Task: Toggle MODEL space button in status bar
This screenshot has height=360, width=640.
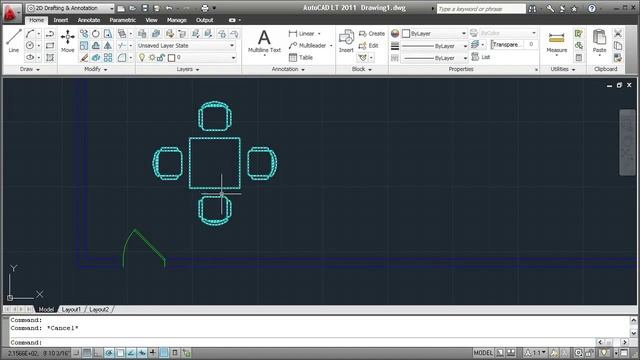Action: (x=483, y=353)
